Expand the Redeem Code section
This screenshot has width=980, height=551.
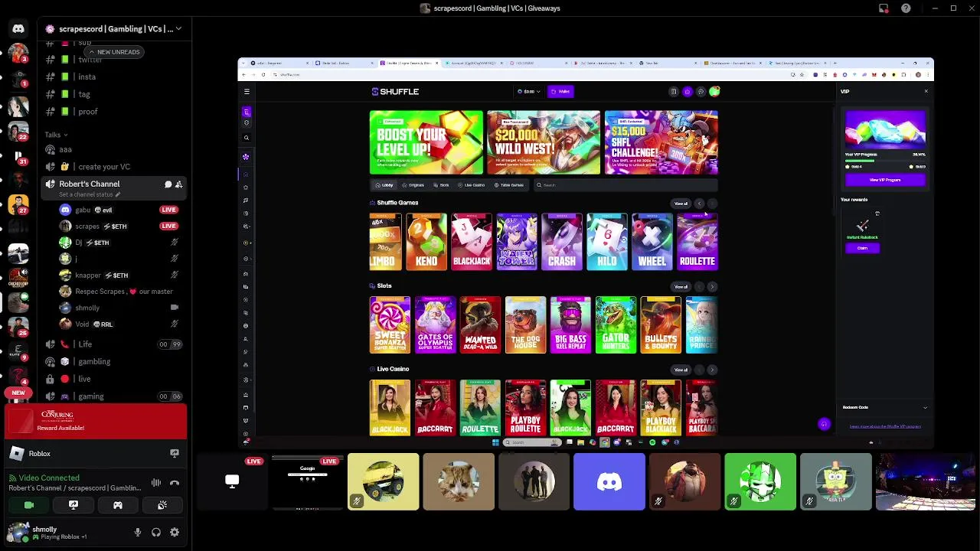(x=884, y=407)
